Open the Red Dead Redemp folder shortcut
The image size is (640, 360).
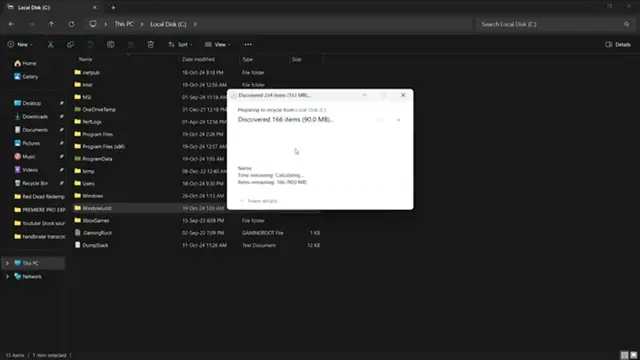click(x=39, y=196)
